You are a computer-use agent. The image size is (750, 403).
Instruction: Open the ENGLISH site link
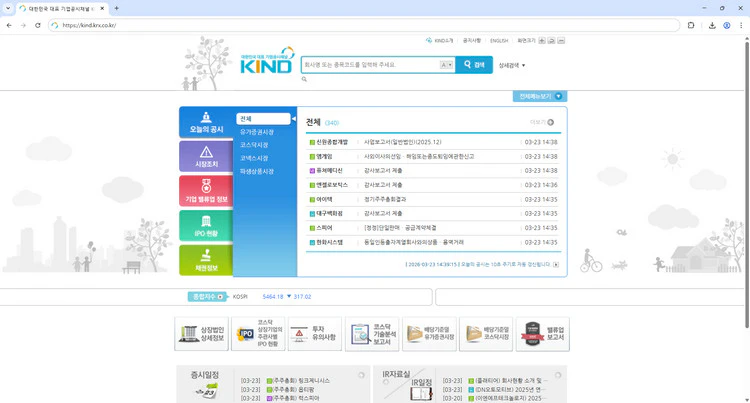[x=499, y=41]
